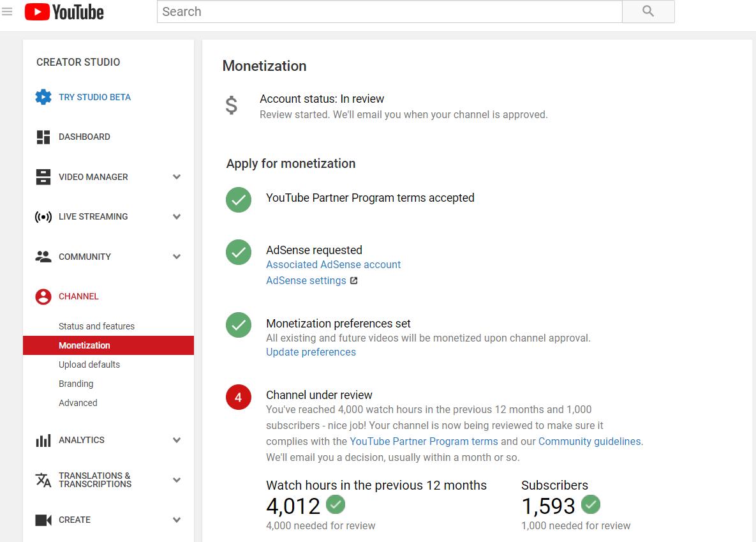Click the search magnifier button

(648, 11)
